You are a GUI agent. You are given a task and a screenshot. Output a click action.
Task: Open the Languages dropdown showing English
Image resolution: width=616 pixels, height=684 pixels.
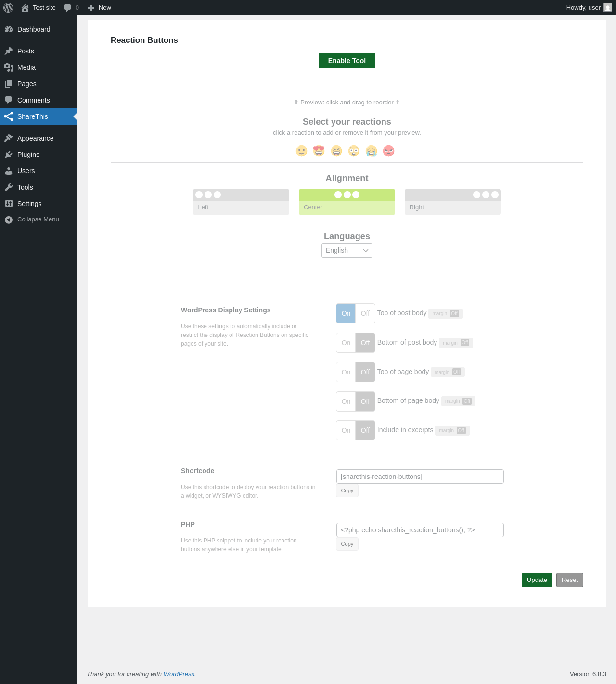(x=347, y=250)
